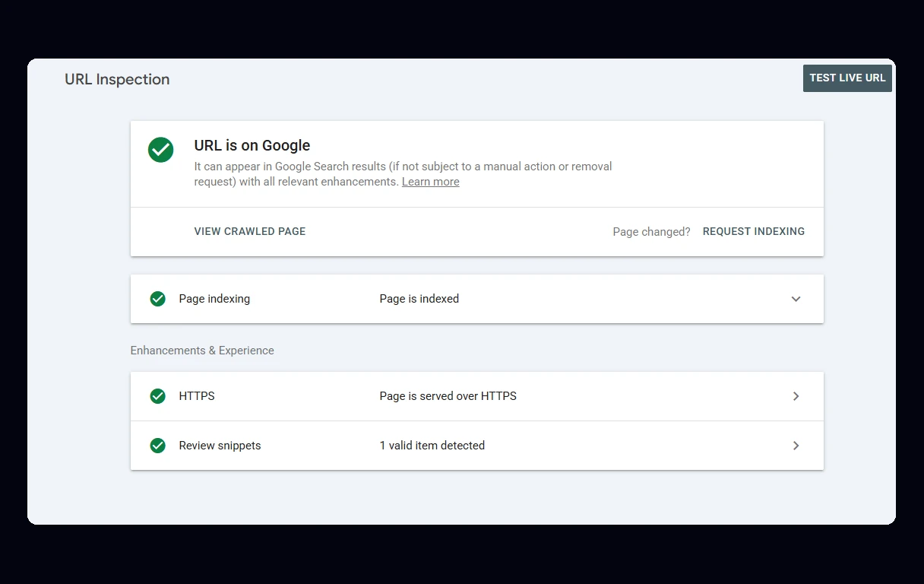The image size is (924, 584).
Task: Click the 'URL is on Google' heading
Action: tap(252, 145)
